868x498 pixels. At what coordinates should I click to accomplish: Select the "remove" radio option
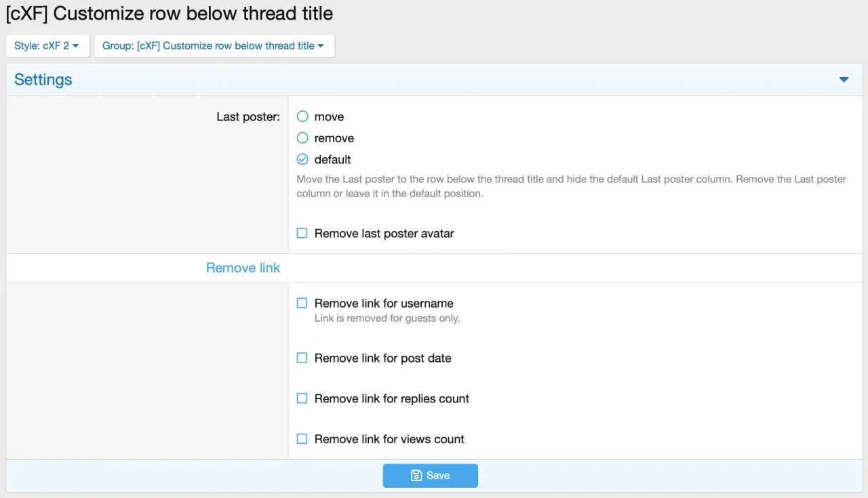[x=302, y=138]
